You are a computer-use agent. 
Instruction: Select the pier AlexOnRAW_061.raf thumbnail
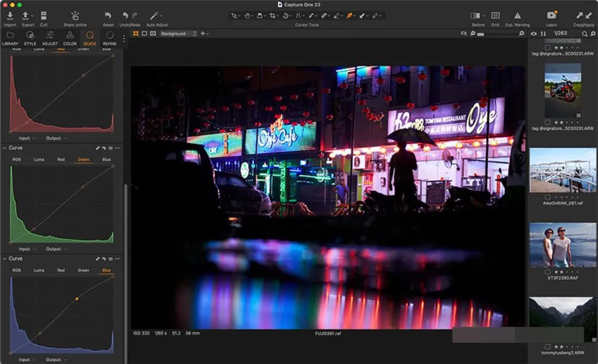point(563,170)
